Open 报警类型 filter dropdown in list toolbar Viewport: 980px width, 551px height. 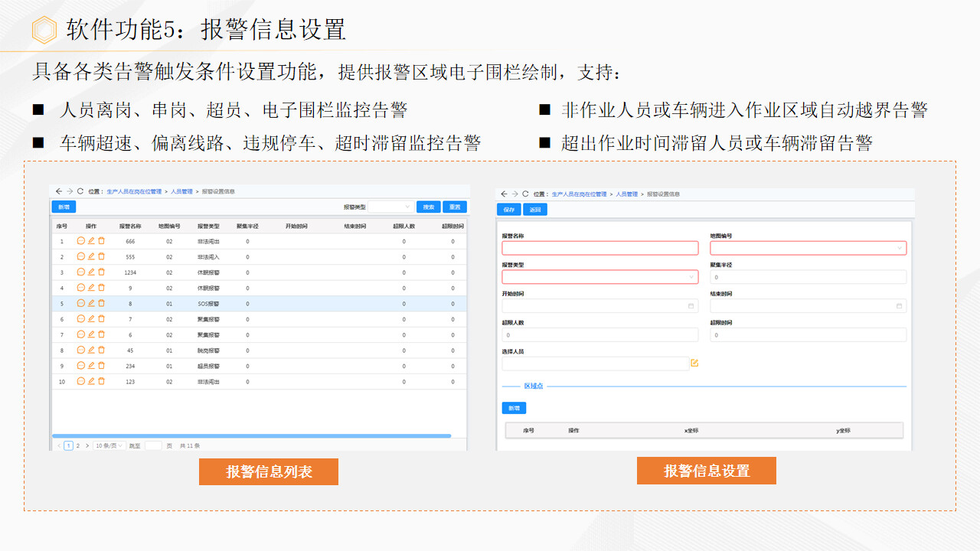pos(390,207)
